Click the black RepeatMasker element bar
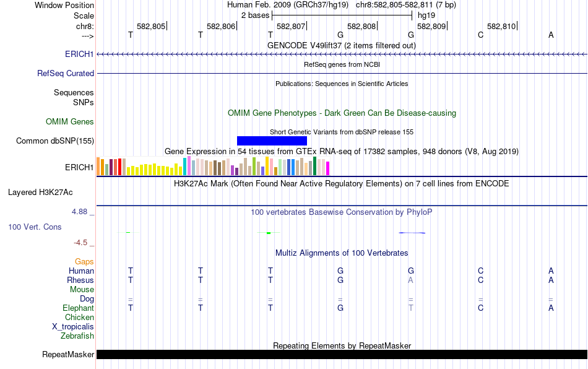 342,354
